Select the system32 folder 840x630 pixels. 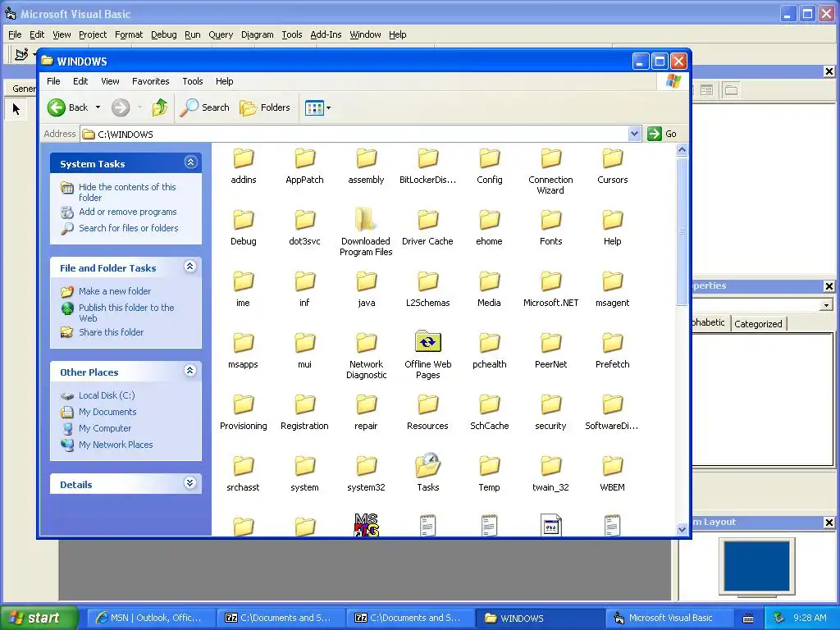[x=367, y=474]
